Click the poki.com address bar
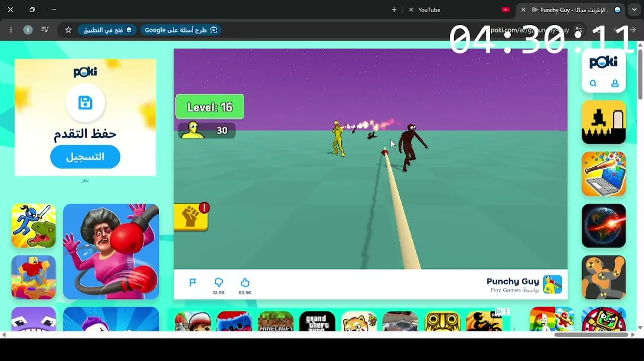The image size is (644, 361). 529,30
